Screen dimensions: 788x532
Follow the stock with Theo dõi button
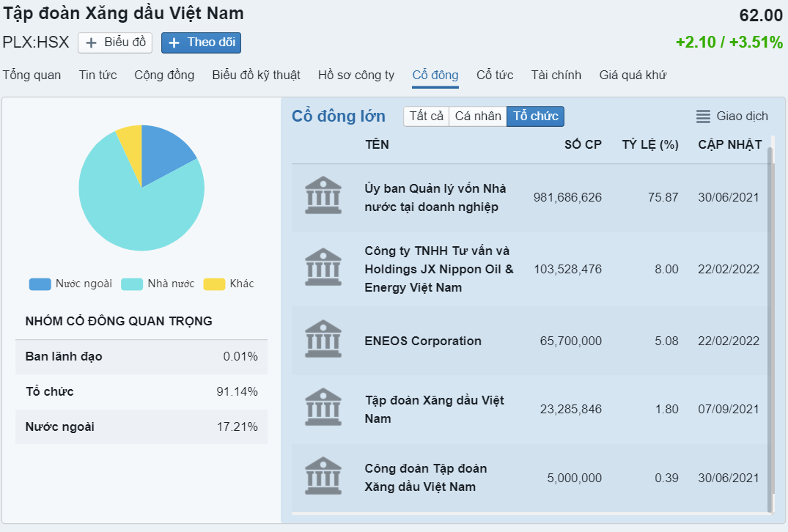coord(201,43)
